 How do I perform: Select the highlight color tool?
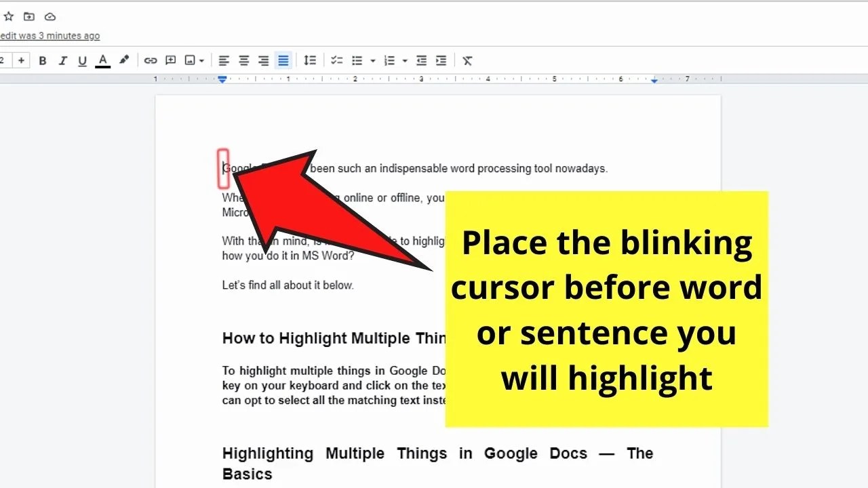tap(124, 60)
